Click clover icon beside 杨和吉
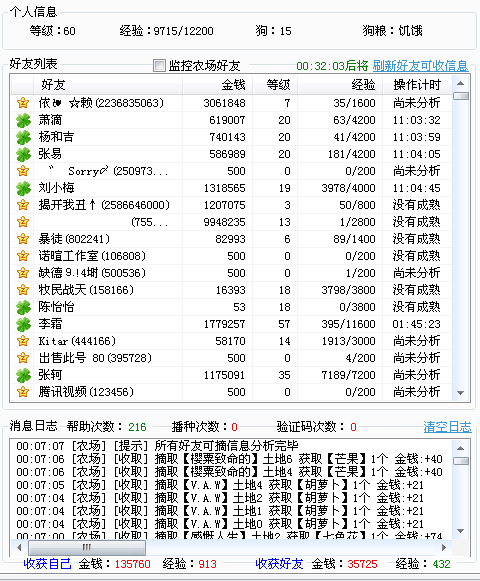 click(23, 137)
